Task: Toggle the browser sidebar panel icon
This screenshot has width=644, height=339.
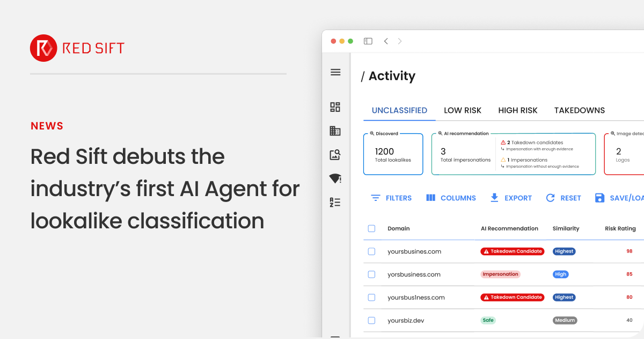Action: (368, 41)
